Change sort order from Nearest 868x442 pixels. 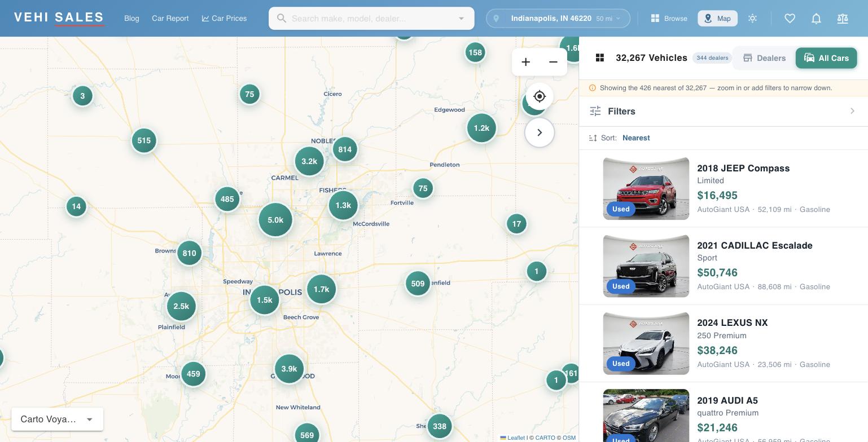click(636, 138)
